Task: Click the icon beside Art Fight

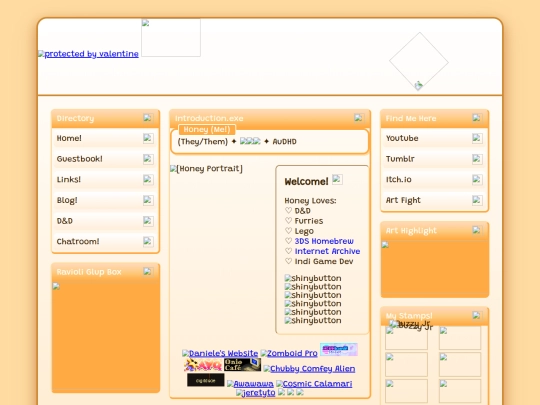Action: 477,200
